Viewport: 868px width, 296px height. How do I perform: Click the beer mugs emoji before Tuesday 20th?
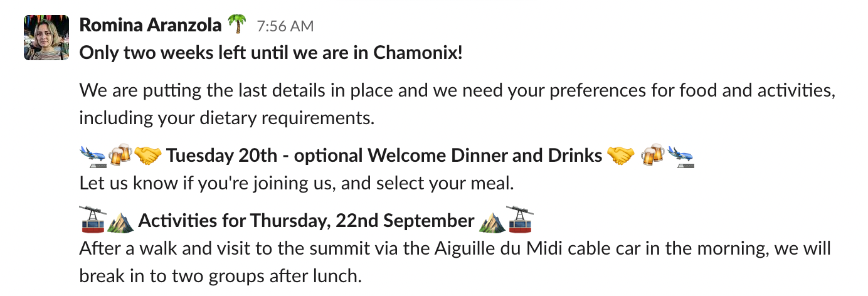click(120, 154)
